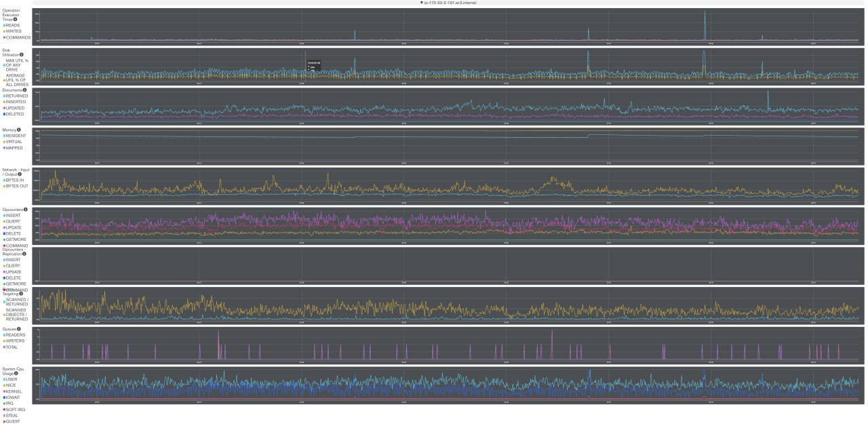Viewport: 868px width, 426px height.
Task: Toggle the IRQ CPU series
Action: 9,404
